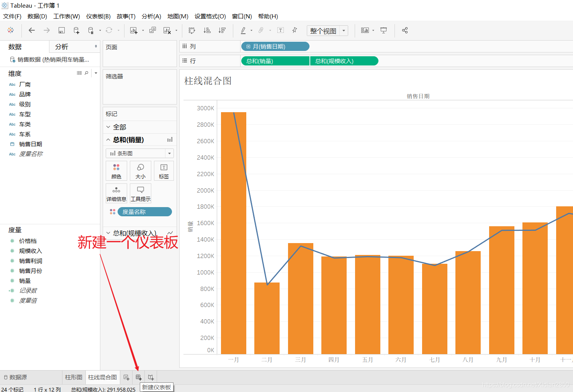Click the 总和(销量) row pill
This screenshot has height=392, width=573.
[275, 61]
